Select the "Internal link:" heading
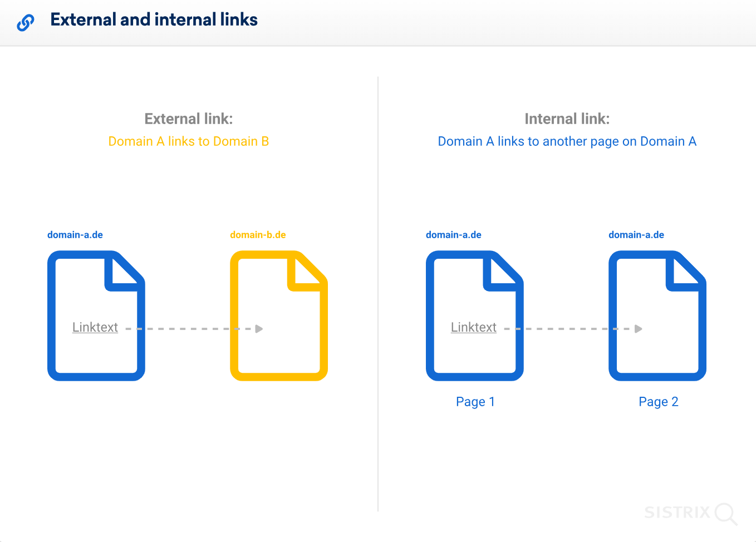 click(567, 119)
